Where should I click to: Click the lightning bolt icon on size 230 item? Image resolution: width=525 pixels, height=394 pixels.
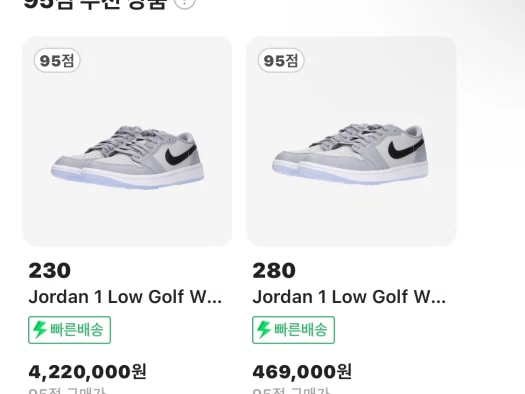click(x=40, y=329)
